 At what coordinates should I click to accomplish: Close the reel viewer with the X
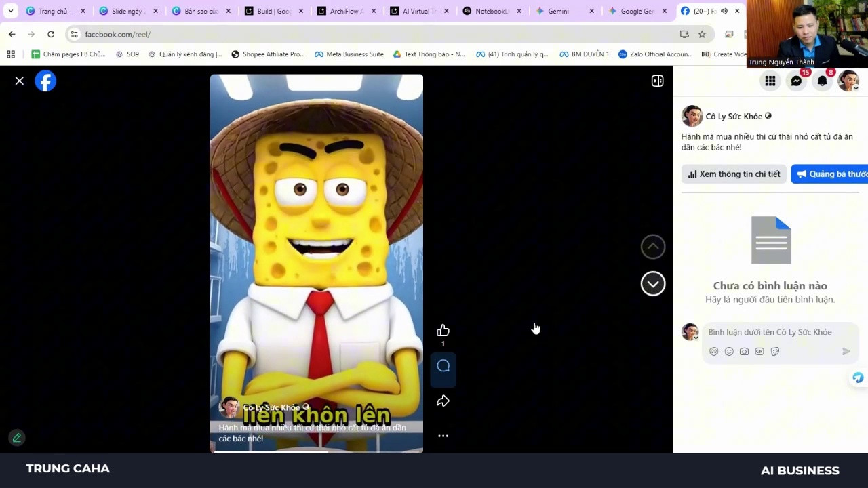(20, 81)
